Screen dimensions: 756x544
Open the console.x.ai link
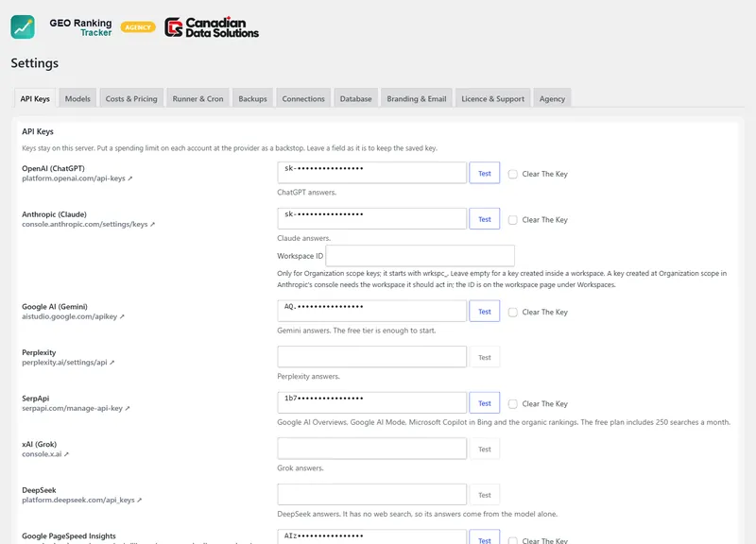click(x=45, y=454)
